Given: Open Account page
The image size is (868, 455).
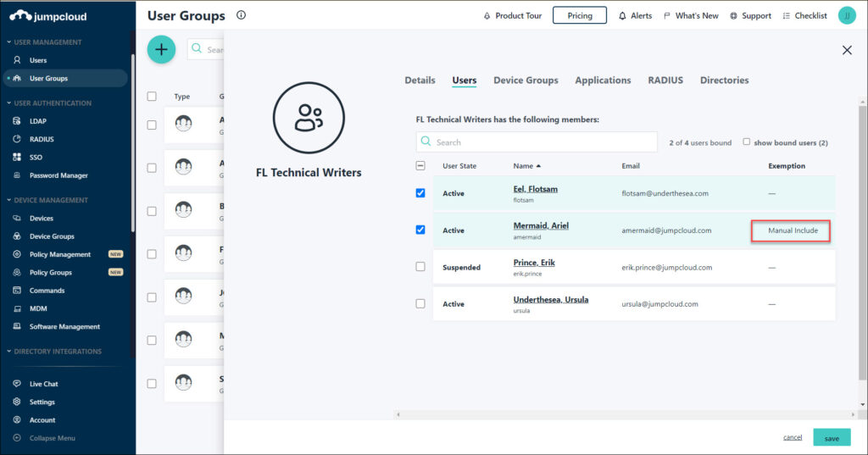Looking at the screenshot, I should coord(42,420).
